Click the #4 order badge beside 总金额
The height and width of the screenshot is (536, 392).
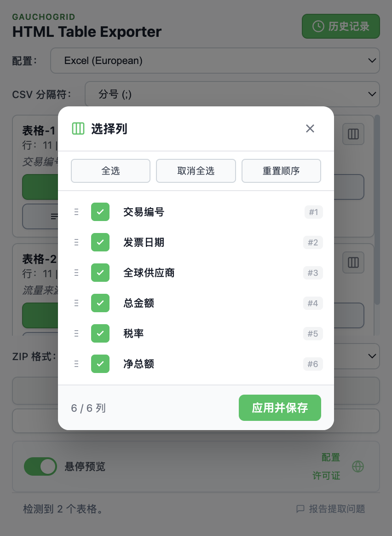click(x=313, y=303)
